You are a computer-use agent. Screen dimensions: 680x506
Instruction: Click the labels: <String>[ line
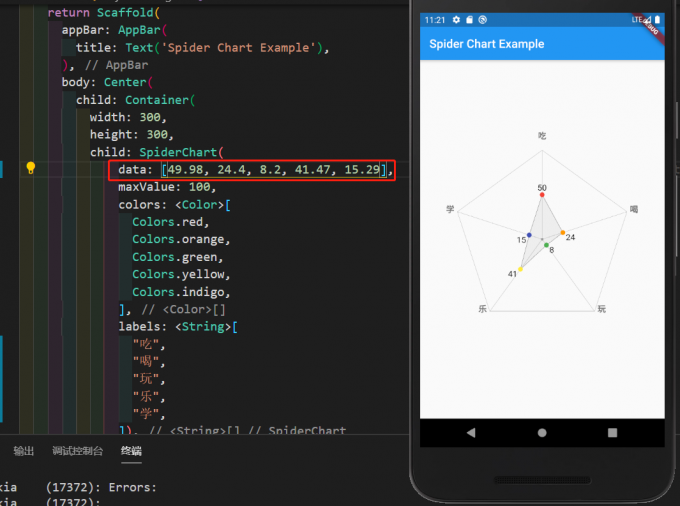[178, 326]
